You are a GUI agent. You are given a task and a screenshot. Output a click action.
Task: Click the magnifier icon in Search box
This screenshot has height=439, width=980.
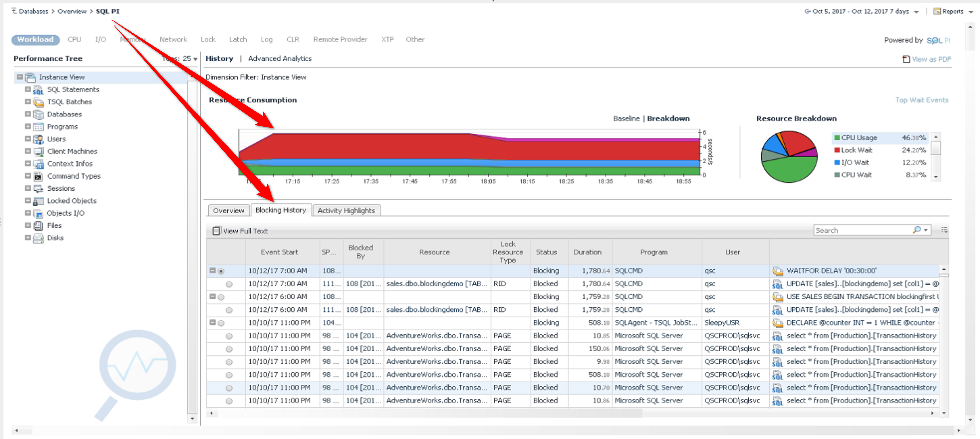[916, 230]
